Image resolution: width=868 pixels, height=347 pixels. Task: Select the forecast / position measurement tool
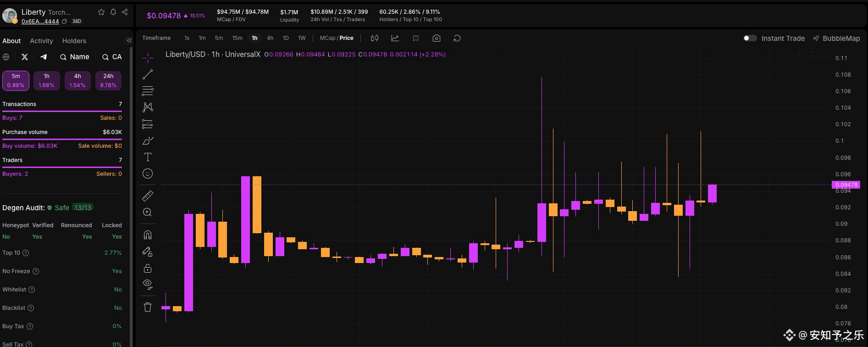click(148, 124)
